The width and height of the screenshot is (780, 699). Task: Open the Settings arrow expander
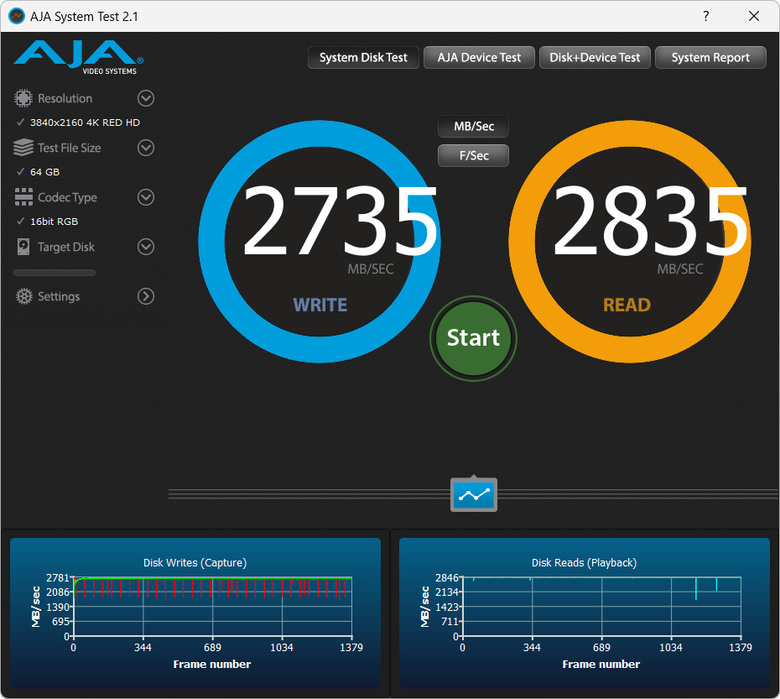(146, 297)
